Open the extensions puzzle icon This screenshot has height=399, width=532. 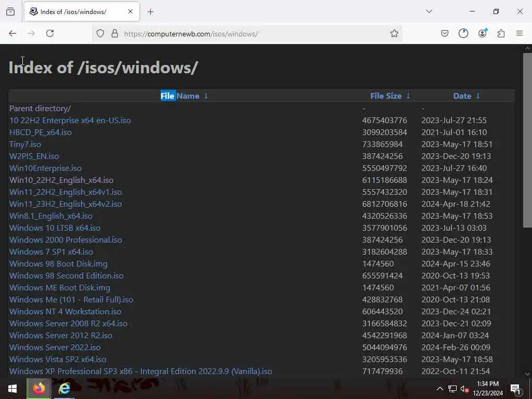[x=501, y=33]
